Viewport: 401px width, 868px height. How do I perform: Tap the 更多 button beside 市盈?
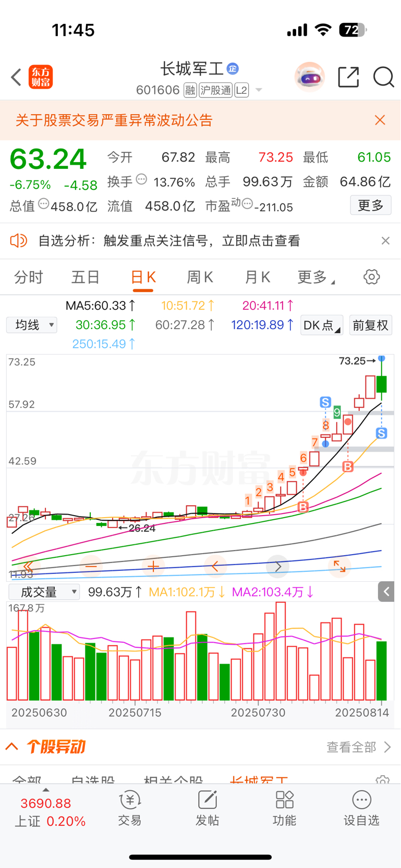[x=371, y=205]
